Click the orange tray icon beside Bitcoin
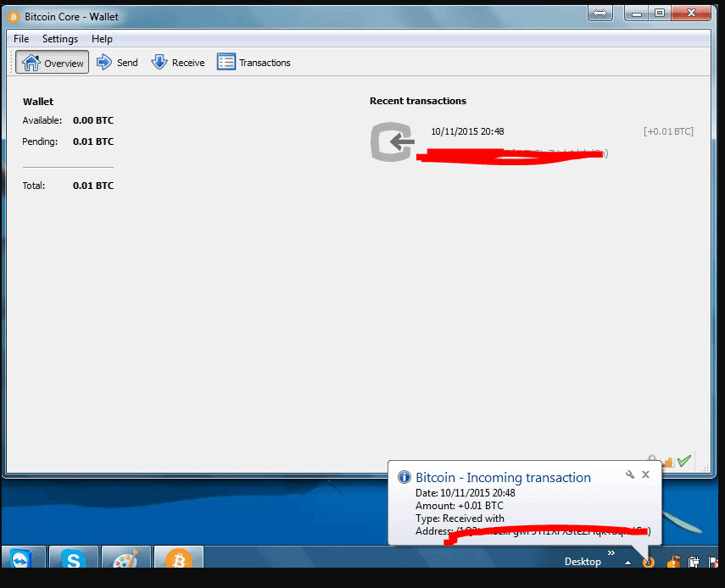This screenshot has width=725, height=588. [x=673, y=562]
